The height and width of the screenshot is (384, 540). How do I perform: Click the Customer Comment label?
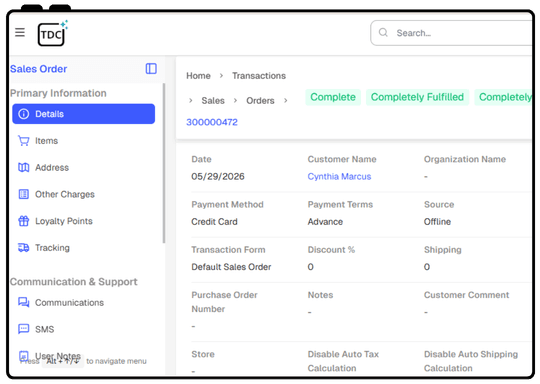tap(466, 295)
